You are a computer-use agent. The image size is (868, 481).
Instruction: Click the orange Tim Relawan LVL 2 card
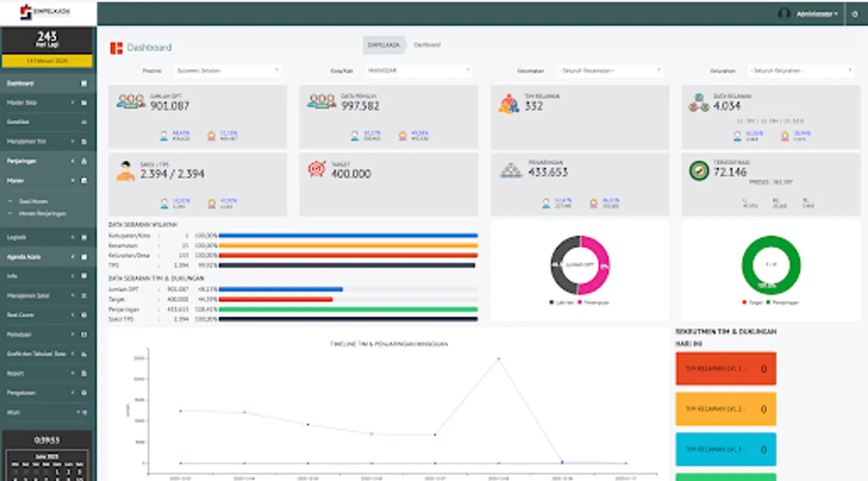726,409
